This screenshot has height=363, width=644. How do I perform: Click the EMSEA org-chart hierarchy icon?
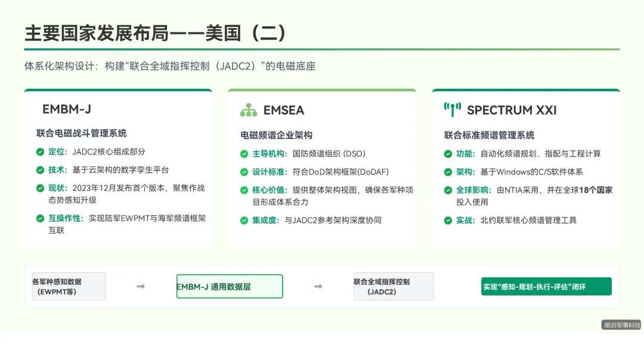tap(249, 110)
